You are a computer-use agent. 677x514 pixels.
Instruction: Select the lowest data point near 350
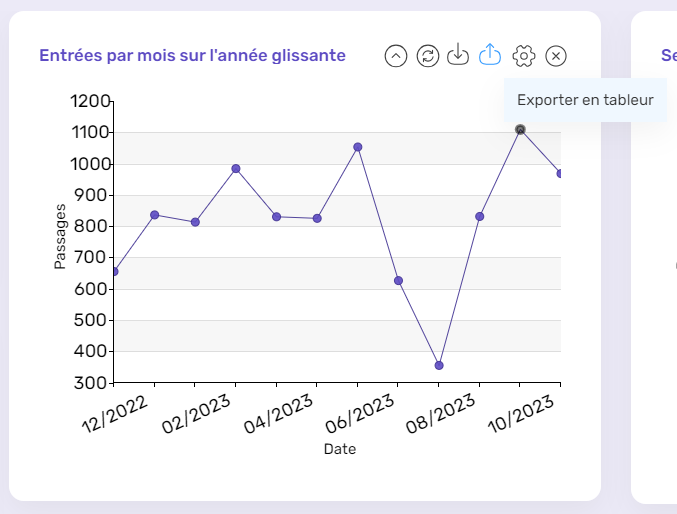point(439,365)
